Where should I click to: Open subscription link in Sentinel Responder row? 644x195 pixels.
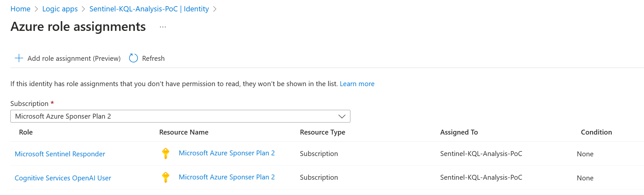click(226, 153)
